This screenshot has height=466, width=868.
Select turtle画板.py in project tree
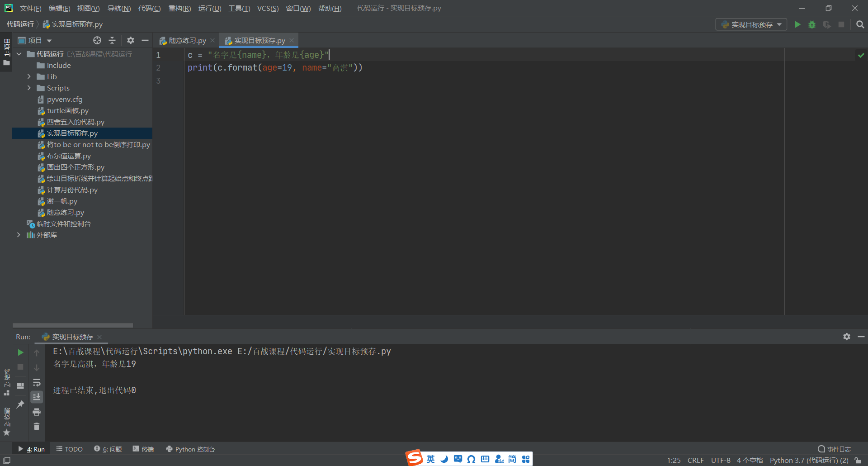pyautogui.click(x=68, y=110)
